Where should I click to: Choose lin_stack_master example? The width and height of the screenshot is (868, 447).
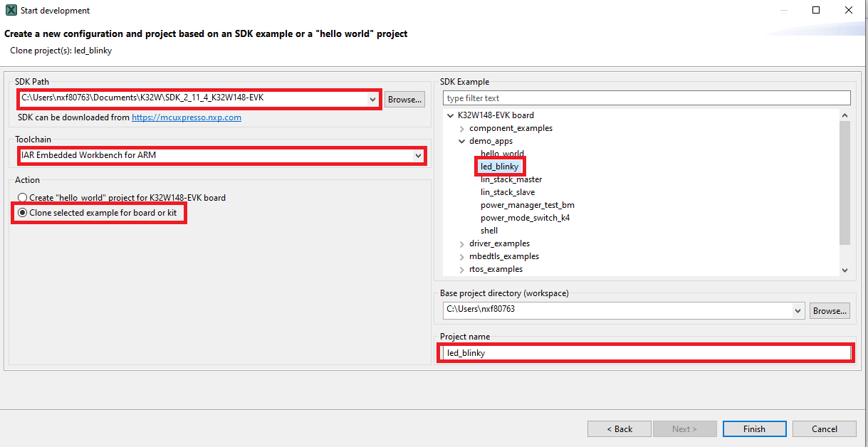tap(511, 179)
